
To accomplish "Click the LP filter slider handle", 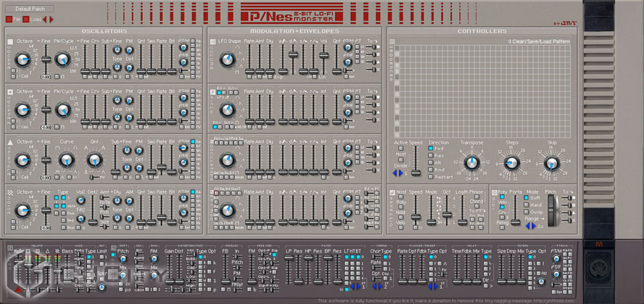I will point(289,258).
